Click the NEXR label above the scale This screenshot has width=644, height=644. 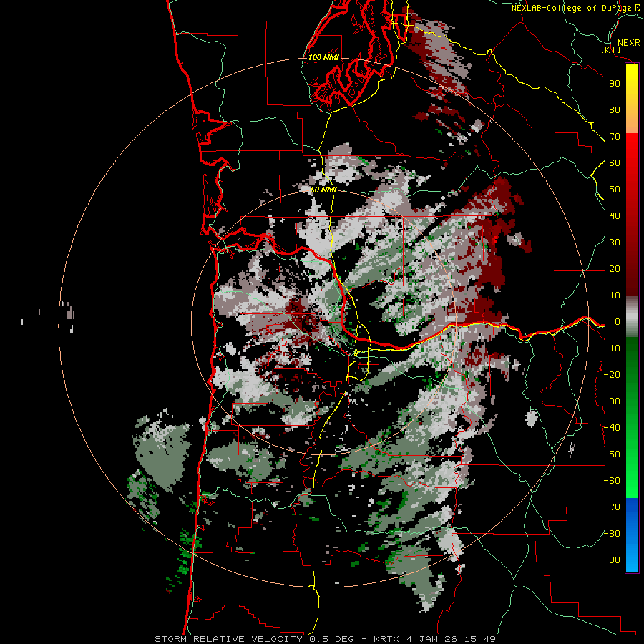click(x=628, y=43)
